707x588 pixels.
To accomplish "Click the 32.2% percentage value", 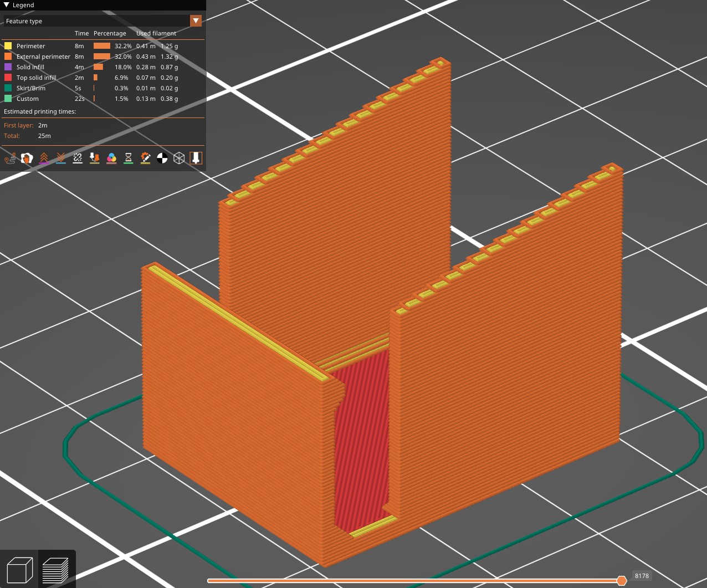I will [x=123, y=46].
